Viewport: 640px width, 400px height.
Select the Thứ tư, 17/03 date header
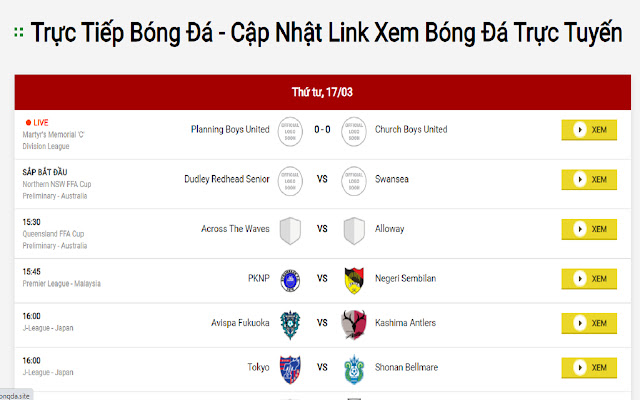coord(319,92)
